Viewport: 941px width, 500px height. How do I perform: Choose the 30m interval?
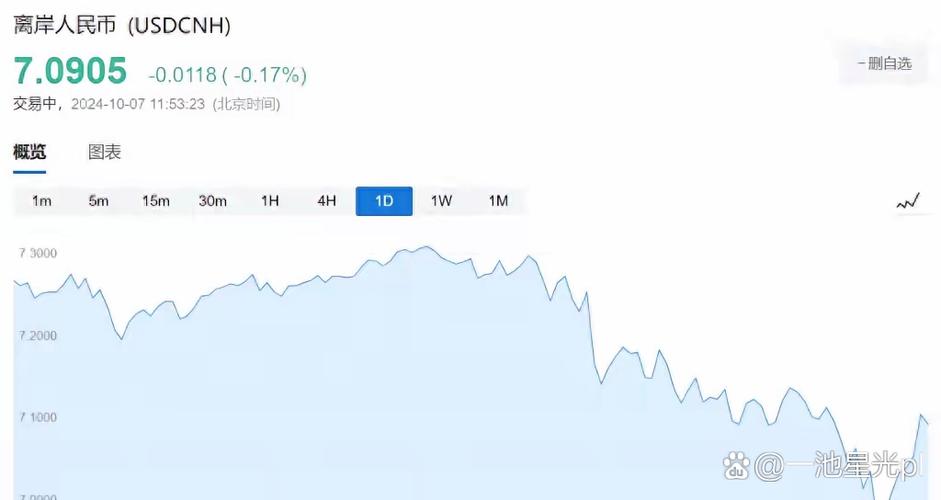pyautogui.click(x=212, y=201)
